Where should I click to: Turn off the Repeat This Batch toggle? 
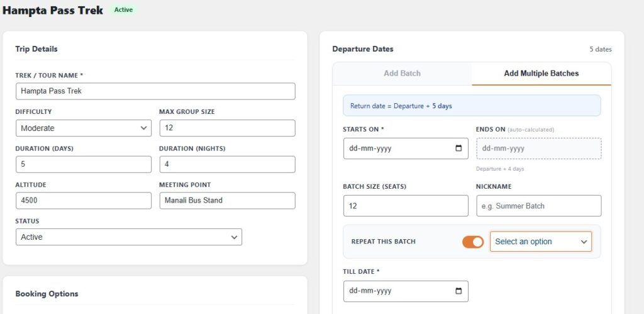tap(473, 242)
